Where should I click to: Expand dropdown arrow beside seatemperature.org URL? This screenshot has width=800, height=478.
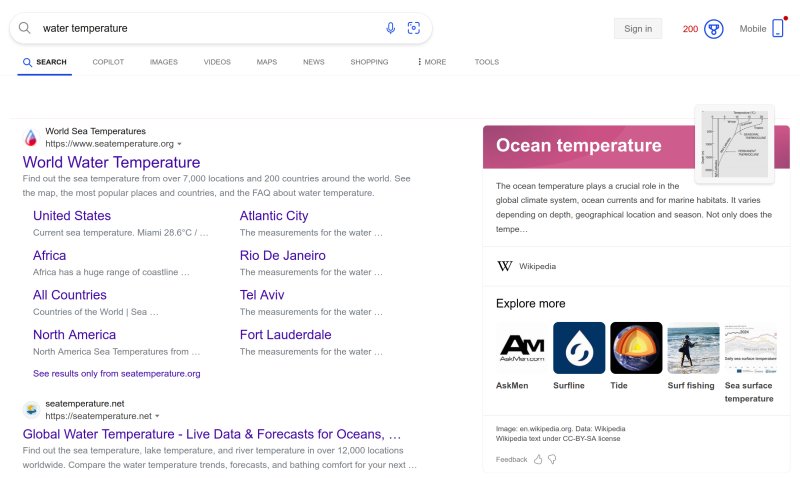pos(180,144)
